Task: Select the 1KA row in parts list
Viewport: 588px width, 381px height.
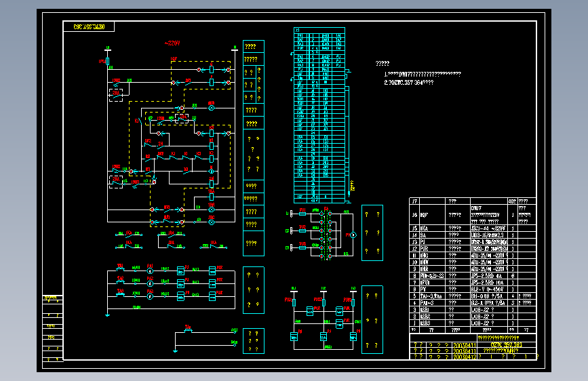Action: tap(473, 228)
